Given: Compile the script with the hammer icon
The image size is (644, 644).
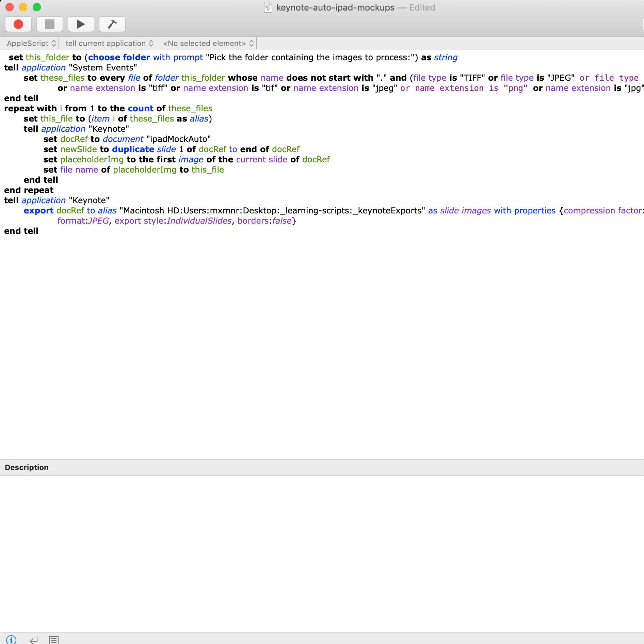Looking at the screenshot, I should [x=112, y=24].
